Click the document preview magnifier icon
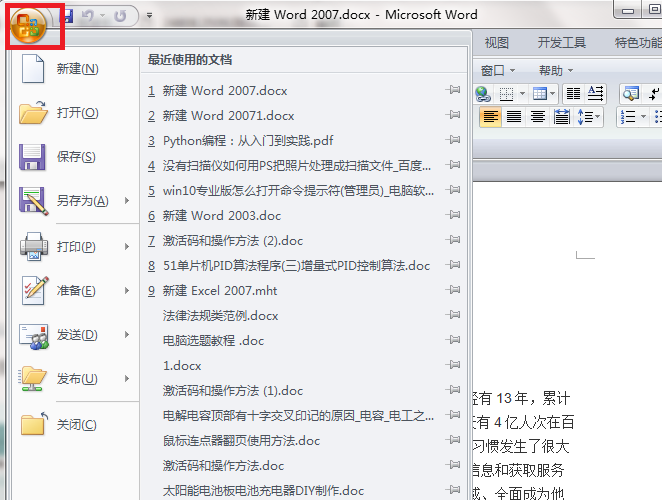662x500 pixels. pyautogui.click(x=631, y=94)
